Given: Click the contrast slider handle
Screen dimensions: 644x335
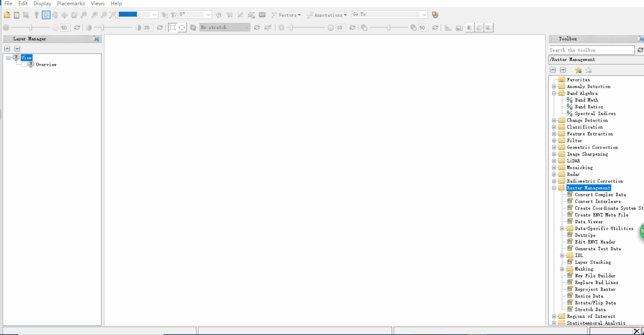Looking at the screenshot, I should 103,28.
